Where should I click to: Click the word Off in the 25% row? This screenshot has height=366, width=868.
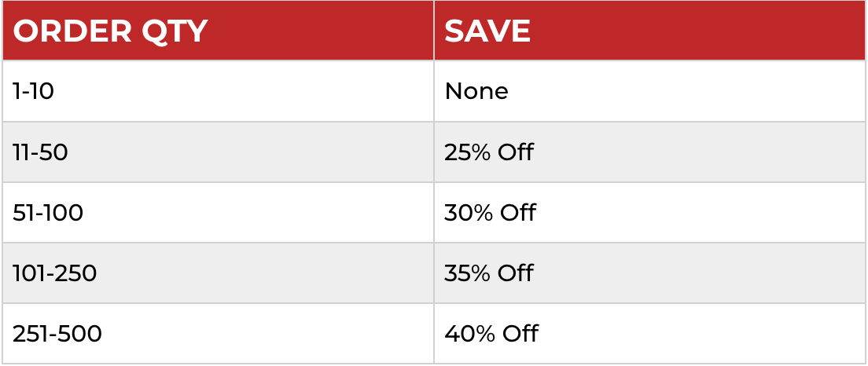pos(514,152)
